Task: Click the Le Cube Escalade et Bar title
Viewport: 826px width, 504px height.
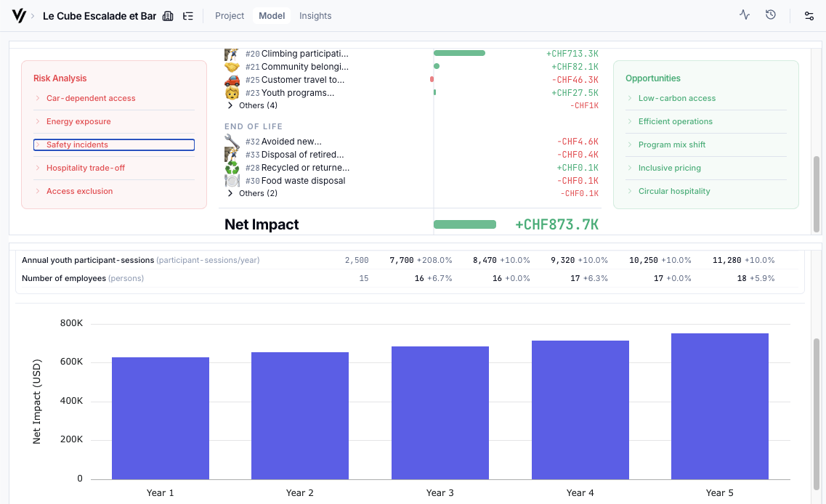Action: [x=100, y=16]
